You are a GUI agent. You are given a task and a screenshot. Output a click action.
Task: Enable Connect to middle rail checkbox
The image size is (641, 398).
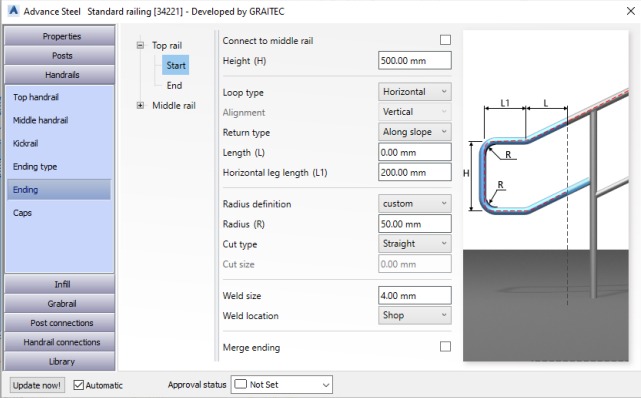coord(445,40)
